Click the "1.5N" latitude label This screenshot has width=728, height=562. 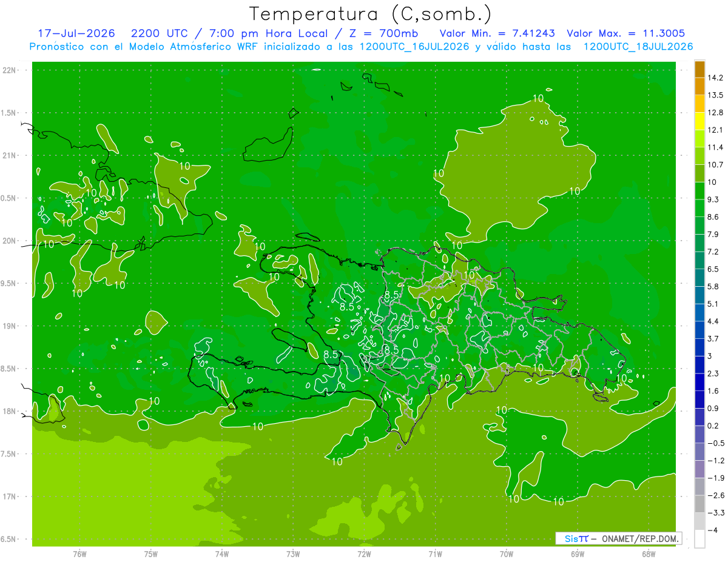[8, 113]
